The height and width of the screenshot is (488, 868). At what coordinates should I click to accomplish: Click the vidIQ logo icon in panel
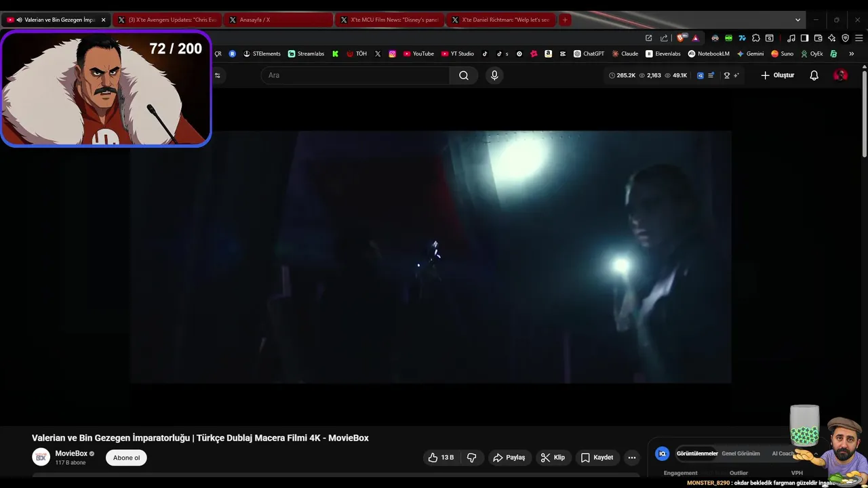pos(663,453)
